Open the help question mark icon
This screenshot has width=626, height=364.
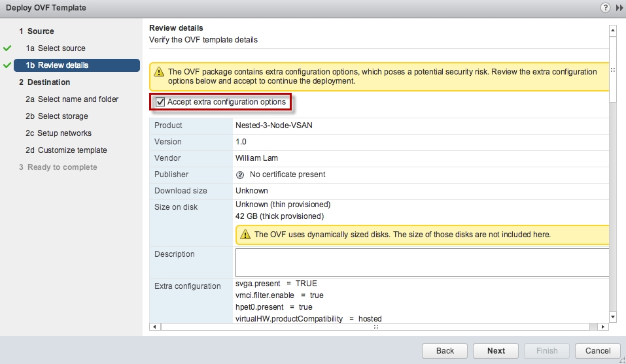pos(605,8)
